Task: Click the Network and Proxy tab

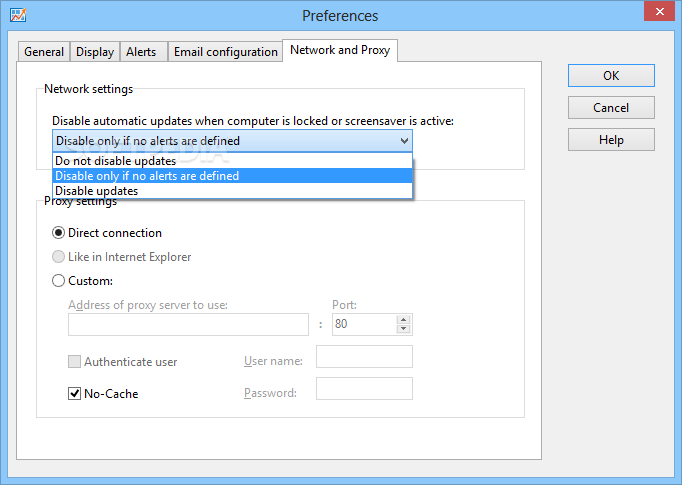Action: pyautogui.click(x=340, y=50)
